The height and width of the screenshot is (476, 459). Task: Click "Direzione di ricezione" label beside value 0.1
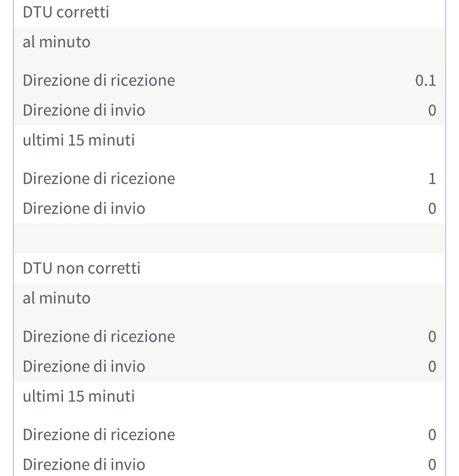pos(99,80)
